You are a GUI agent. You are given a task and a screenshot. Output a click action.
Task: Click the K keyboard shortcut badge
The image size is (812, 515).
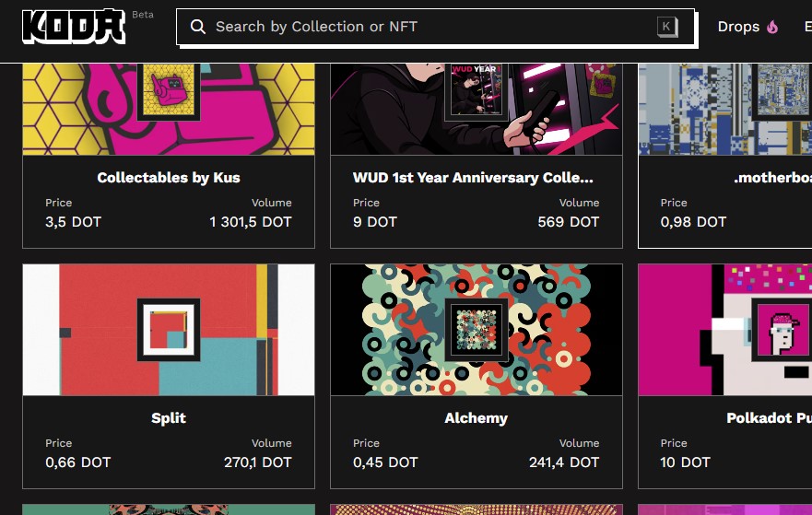point(667,27)
